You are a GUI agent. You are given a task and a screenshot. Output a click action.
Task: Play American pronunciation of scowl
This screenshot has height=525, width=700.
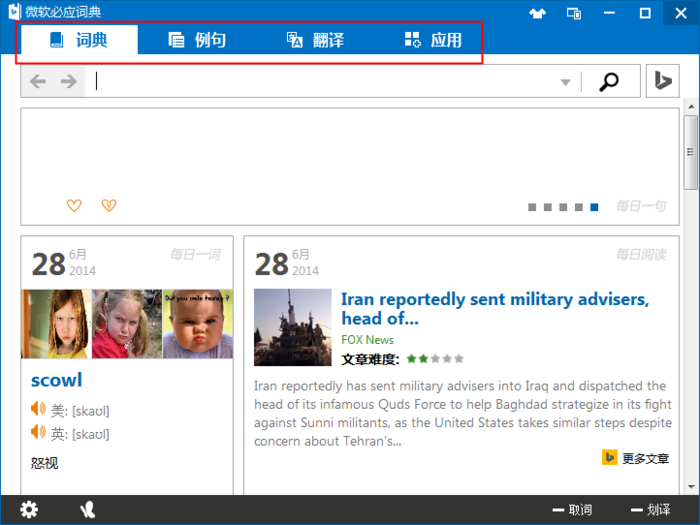(39, 409)
